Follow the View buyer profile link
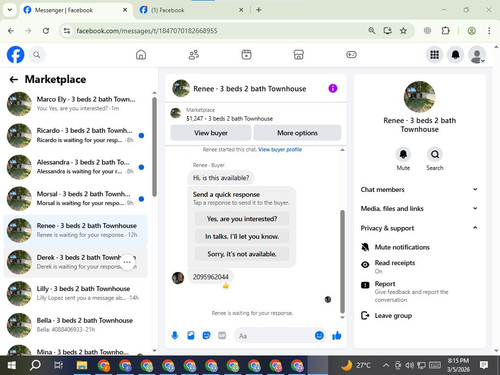The image size is (500, 375). coord(280,149)
